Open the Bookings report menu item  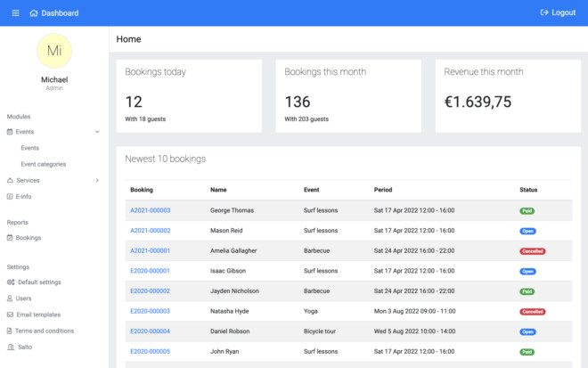click(29, 238)
